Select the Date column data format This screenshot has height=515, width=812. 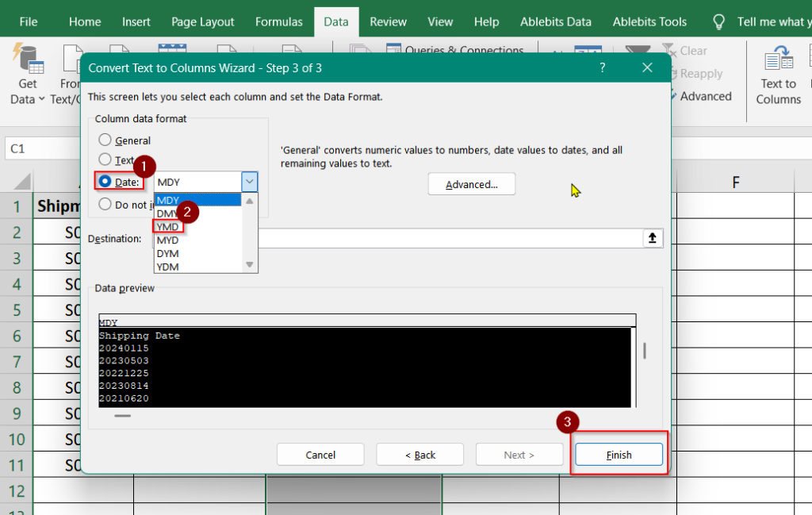point(106,182)
